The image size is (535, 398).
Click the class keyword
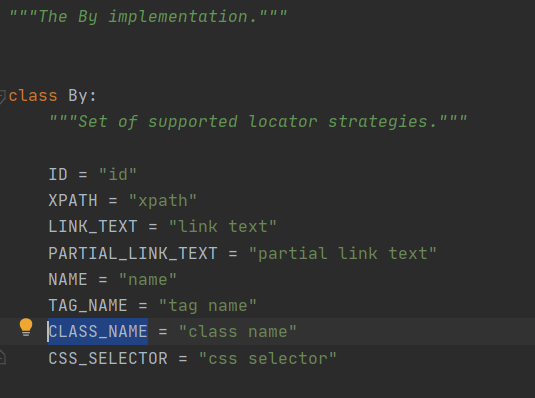pyautogui.click(x=33, y=95)
